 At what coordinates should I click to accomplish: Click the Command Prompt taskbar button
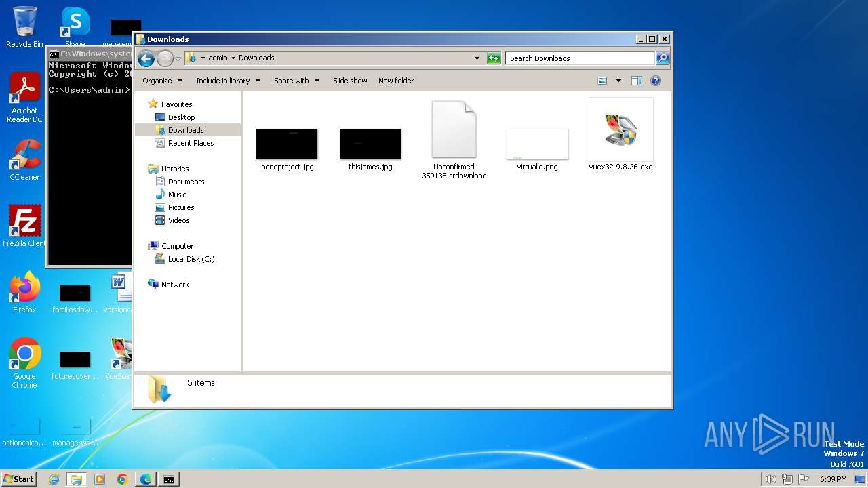(168, 479)
